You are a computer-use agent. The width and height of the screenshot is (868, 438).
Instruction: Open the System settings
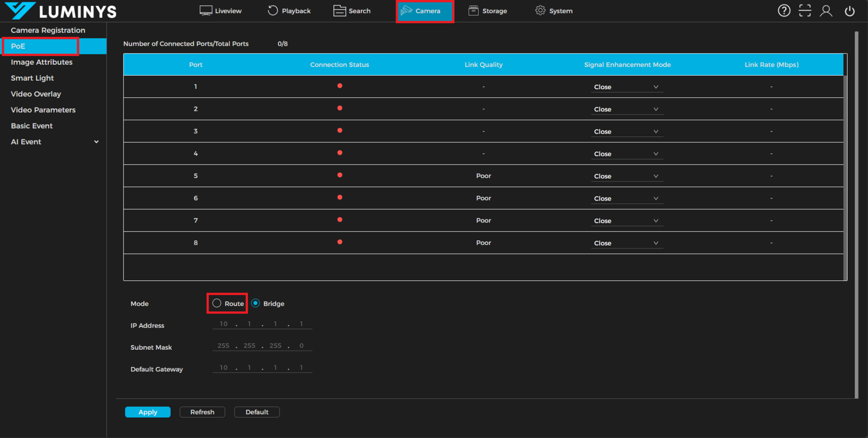tap(553, 11)
